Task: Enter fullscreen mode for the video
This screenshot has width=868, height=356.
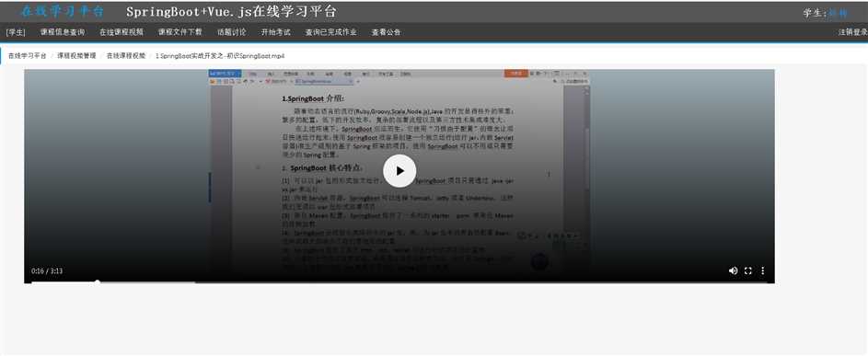Action: click(747, 270)
